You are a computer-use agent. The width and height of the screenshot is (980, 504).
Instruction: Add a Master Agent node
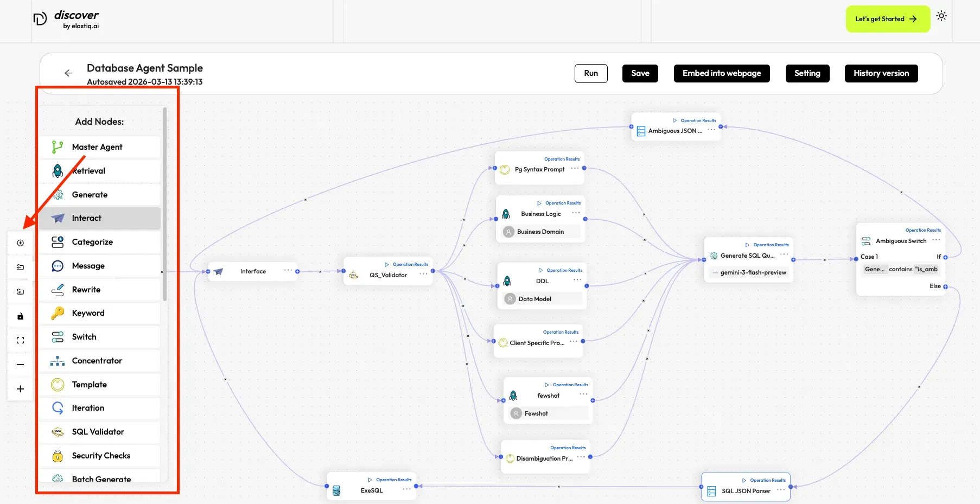point(98,146)
